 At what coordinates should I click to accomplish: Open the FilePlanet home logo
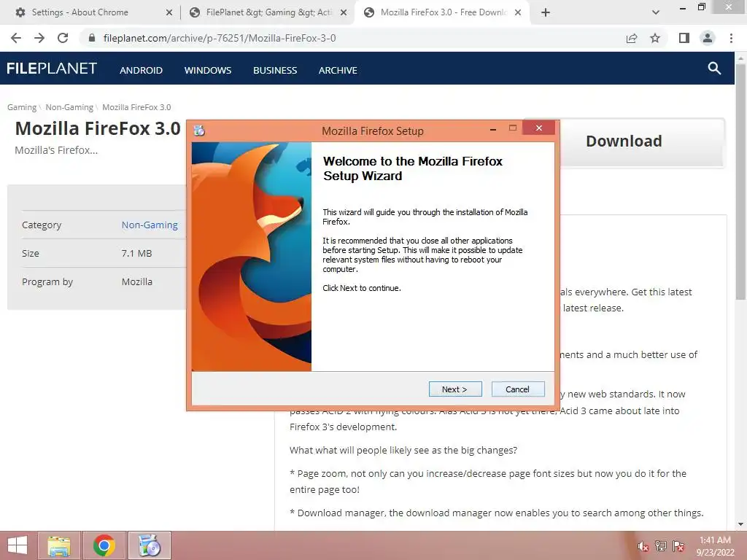pyautogui.click(x=52, y=69)
